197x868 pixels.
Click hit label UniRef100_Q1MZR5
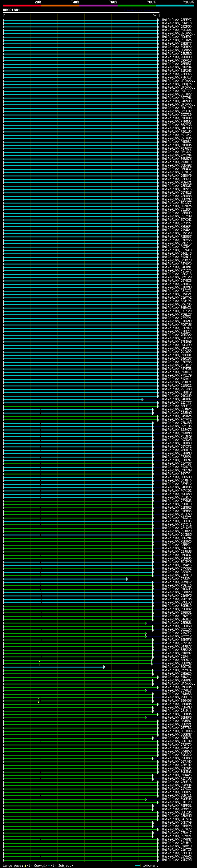[176, 860]
